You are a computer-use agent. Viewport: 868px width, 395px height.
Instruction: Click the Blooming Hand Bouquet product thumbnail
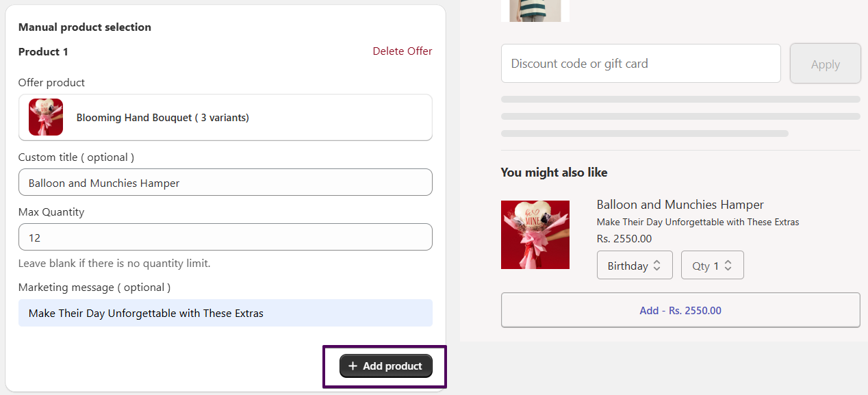46,117
